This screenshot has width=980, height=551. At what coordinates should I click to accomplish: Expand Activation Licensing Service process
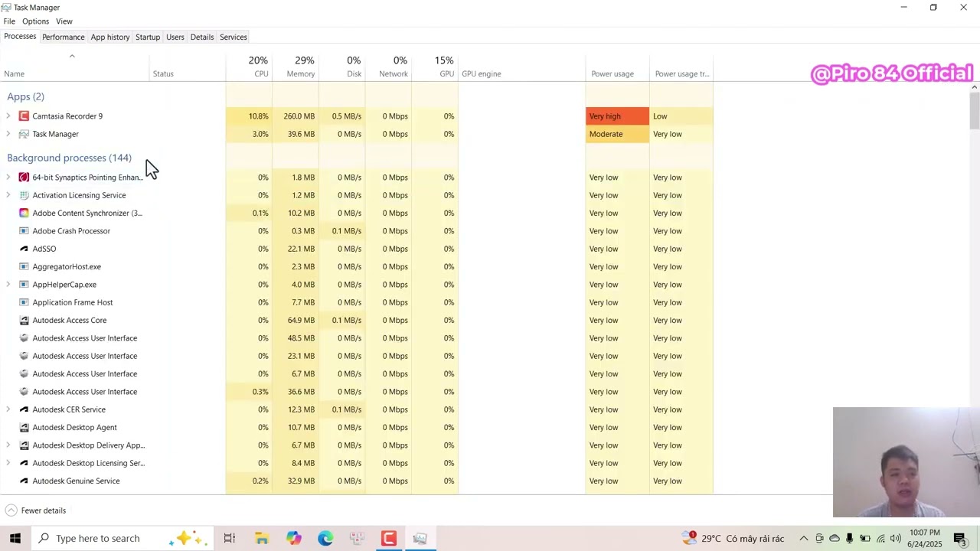tap(8, 195)
